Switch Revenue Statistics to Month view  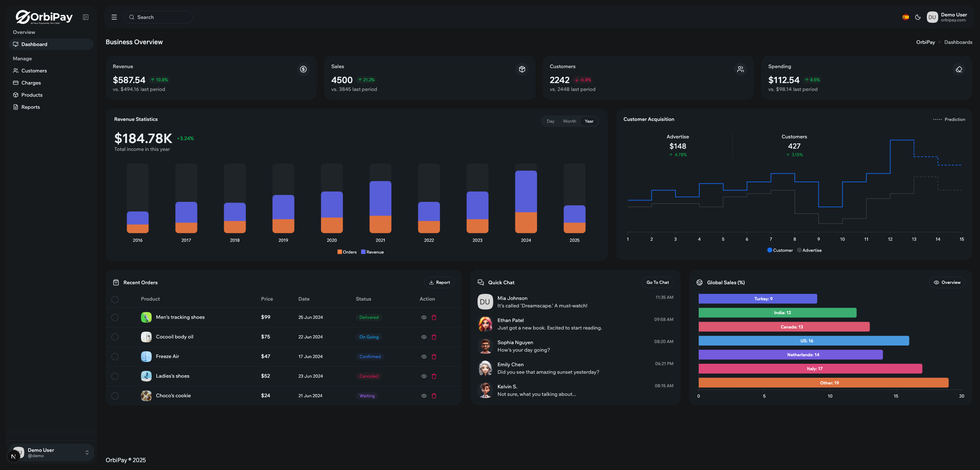tap(569, 121)
